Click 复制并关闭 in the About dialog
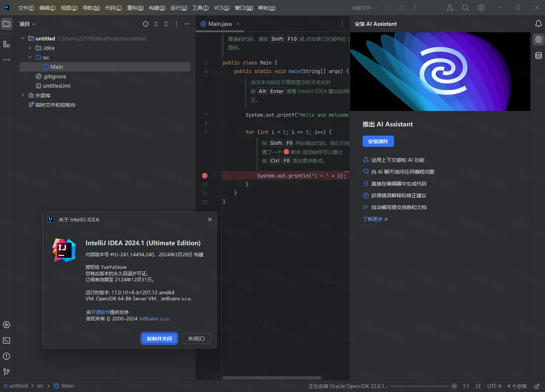545x392 pixels. [x=159, y=338]
